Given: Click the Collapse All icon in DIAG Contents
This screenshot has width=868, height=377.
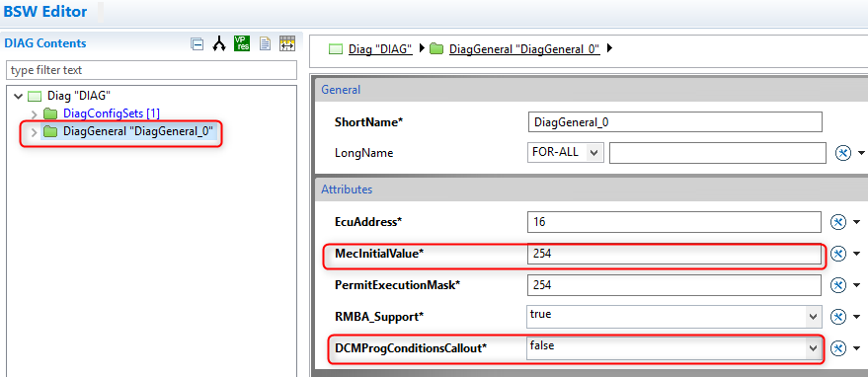Looking at the screenshot, I should click(197, 44).
